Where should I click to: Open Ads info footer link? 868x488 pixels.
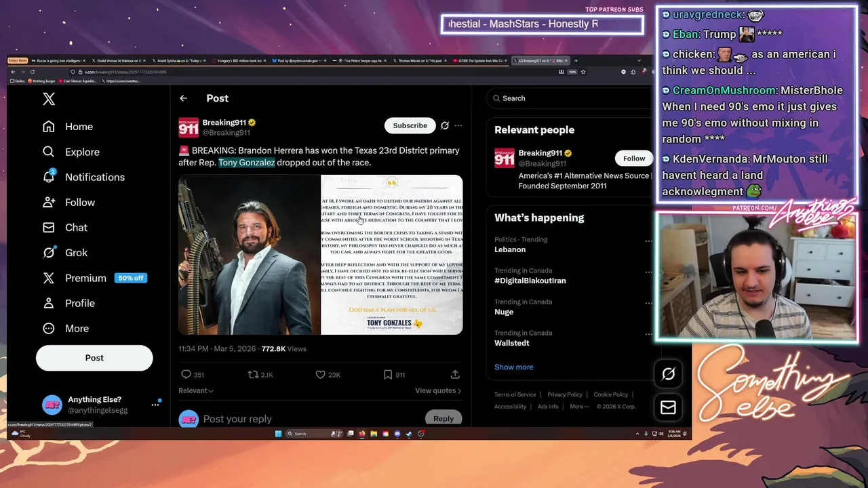(548, 406)
